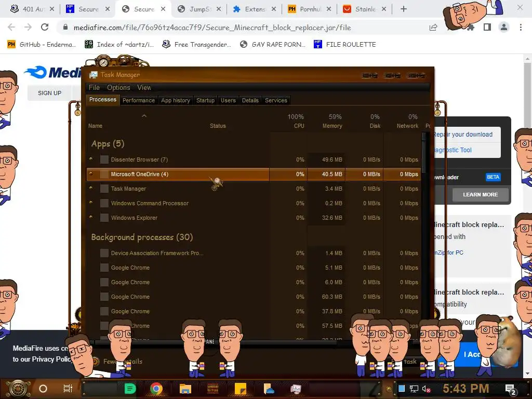Open the green chat app on taskbar

[x=130, y=389]
